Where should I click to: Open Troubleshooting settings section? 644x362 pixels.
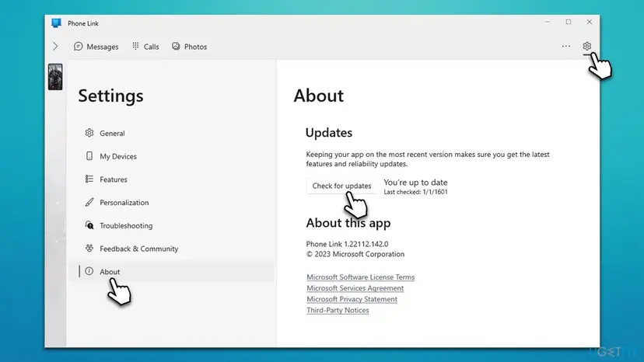172,225
